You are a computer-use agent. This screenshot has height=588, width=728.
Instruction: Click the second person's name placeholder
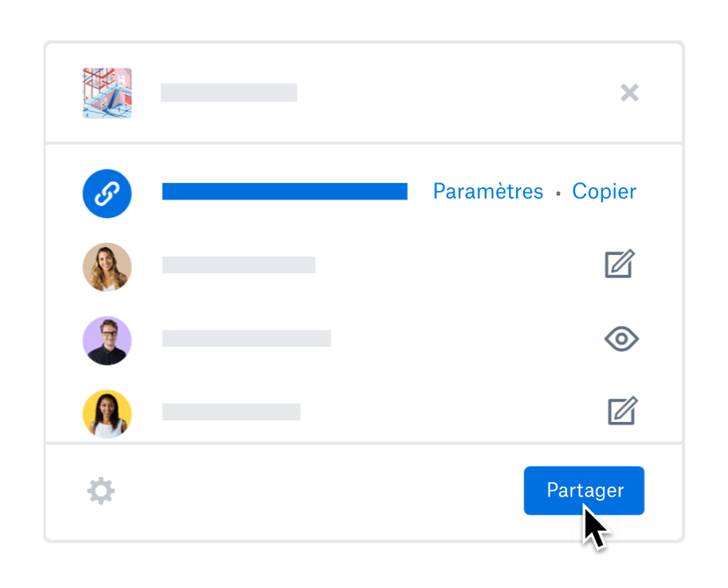tap(246, 338)
